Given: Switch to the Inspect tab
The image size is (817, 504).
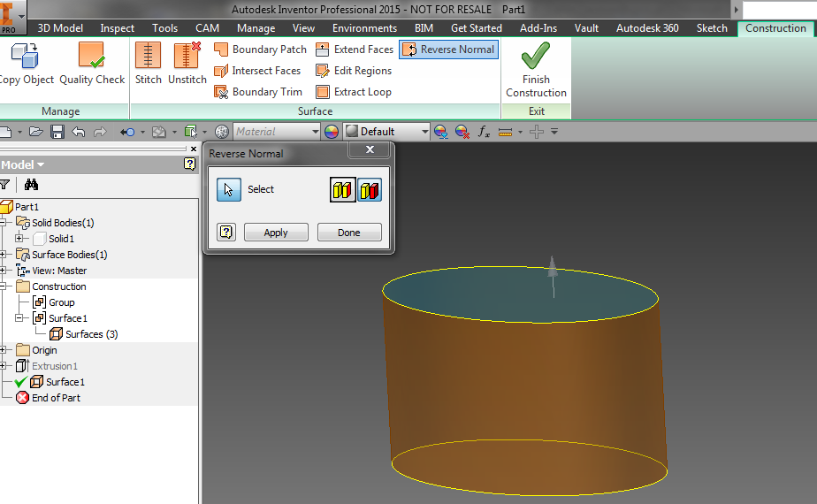Looking at the screenshot, I should [118, 28].
